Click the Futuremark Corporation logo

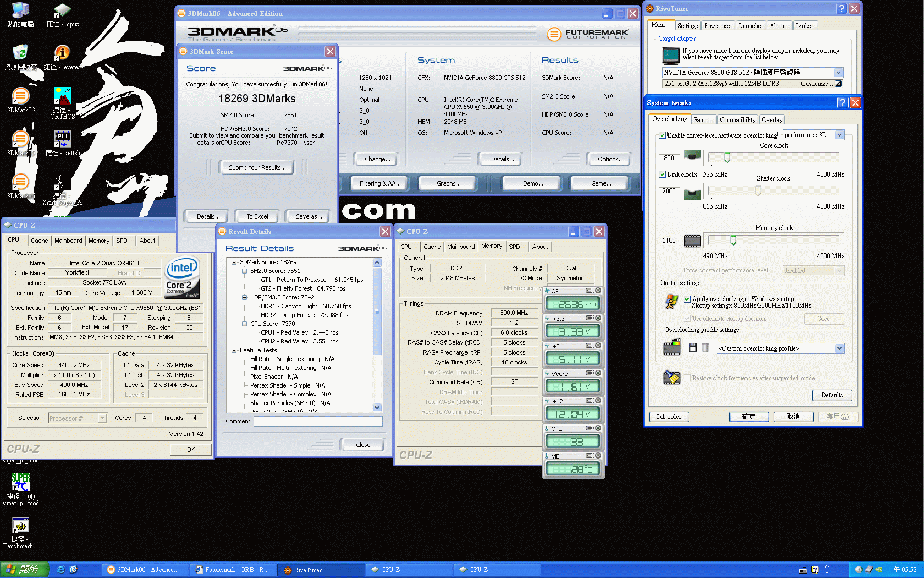click(587, 34)
